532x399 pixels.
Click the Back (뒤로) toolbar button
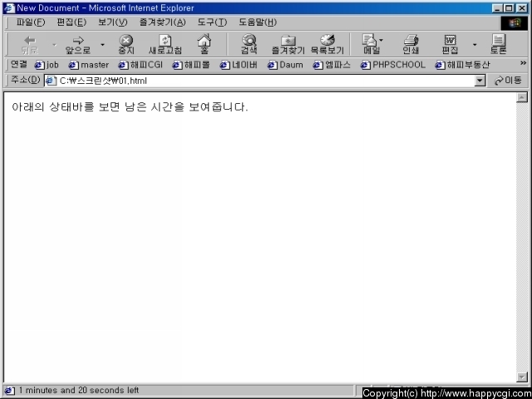coord(30,45)
